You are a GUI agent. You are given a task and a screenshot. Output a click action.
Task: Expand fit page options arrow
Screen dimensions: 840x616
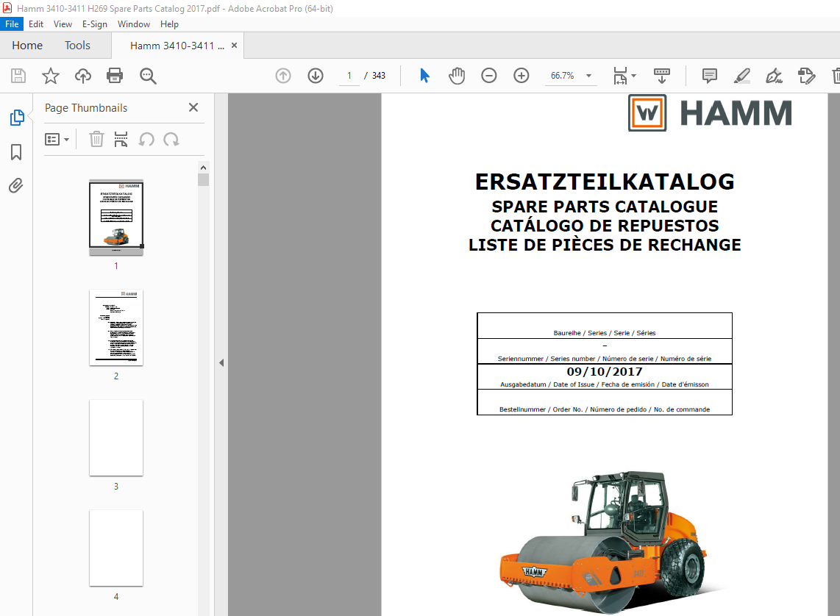(634, 76)
